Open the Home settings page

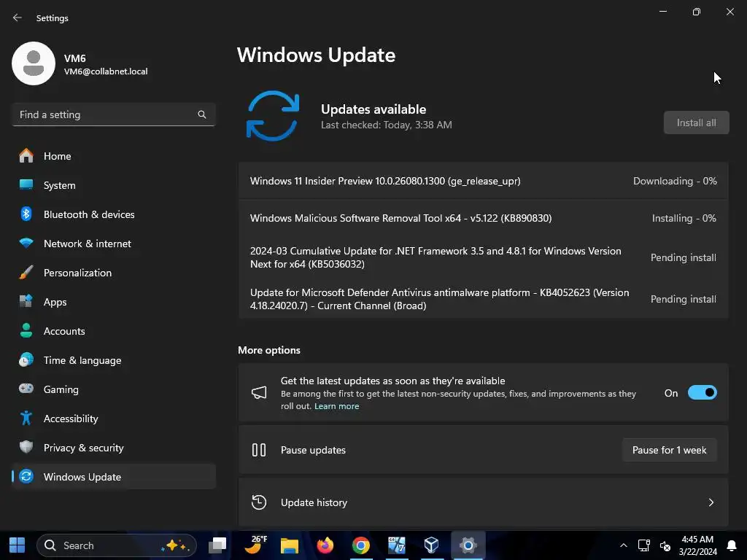click(113, 156)
